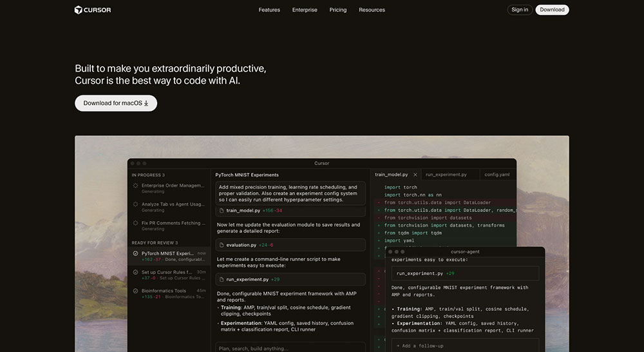Open Analyze Tab vs Agent Usage task
The image size is (644, 352).
[x=169, y=207]
